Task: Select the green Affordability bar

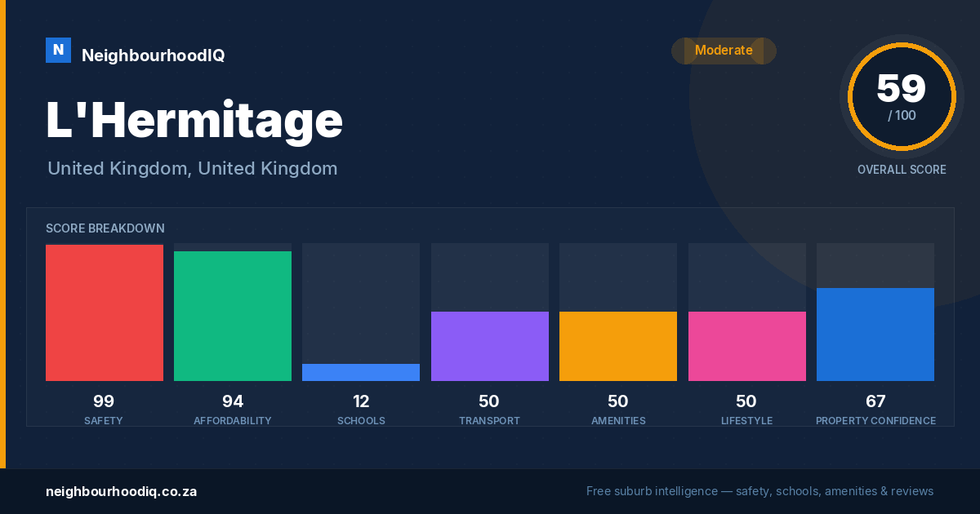Action: pyautogui.click(x=233, y=317)
